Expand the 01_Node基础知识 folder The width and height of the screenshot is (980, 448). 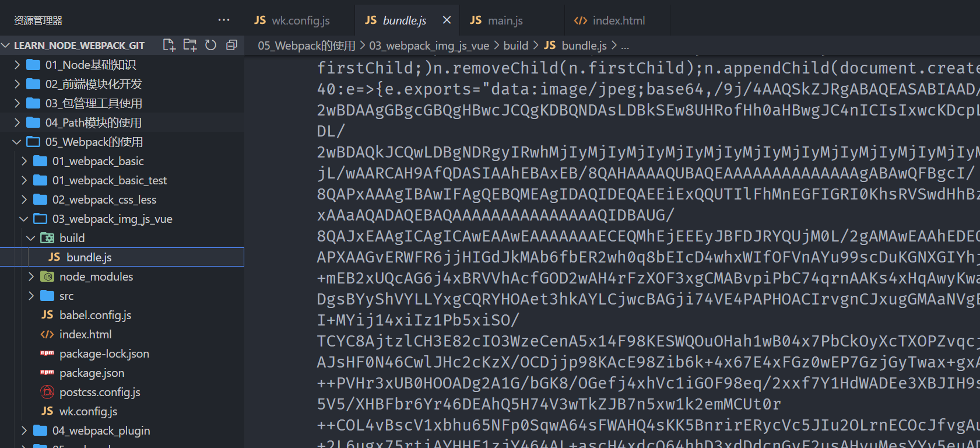(x=17, y=65)
